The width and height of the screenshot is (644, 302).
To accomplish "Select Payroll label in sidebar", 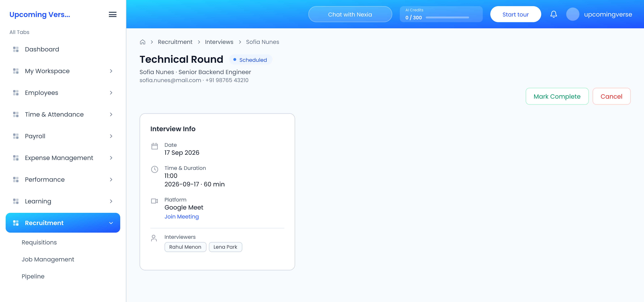I will tap(35, 136).
